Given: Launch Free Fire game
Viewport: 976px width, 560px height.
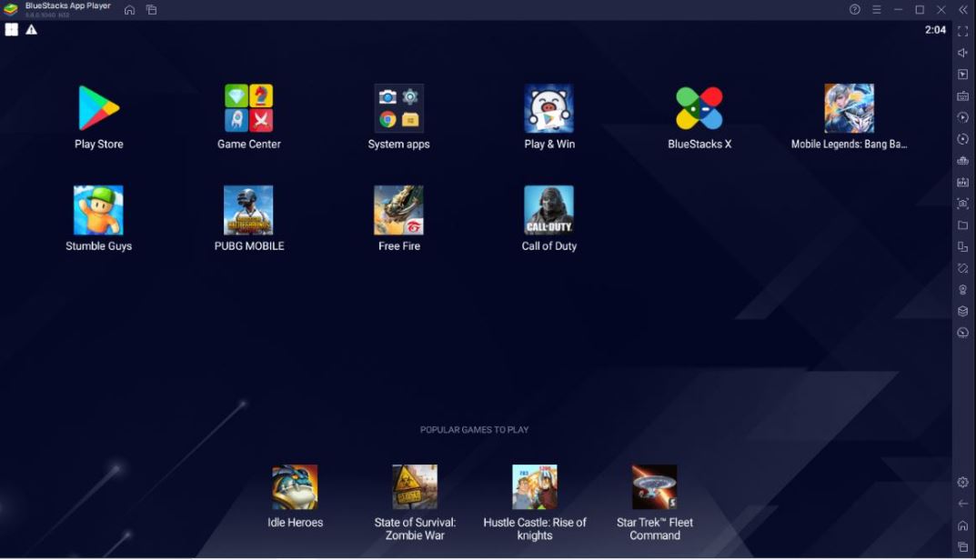Looking at the screenshot, I should (398, 211).
